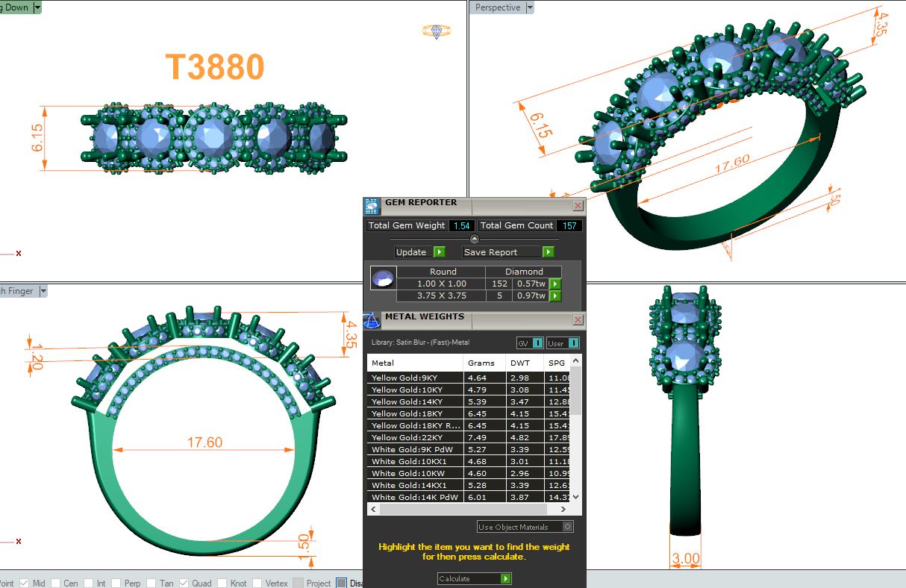The height and width of the screenshot is (588, 906).
Task: Click green arrow next to Save Report
Action: (x=548, y=252)
